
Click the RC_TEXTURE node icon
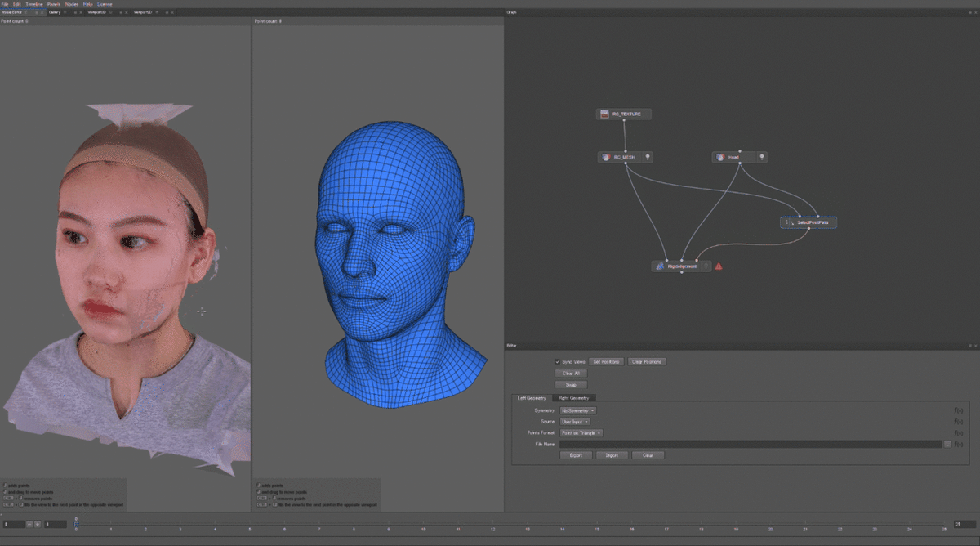coord(605,114)
